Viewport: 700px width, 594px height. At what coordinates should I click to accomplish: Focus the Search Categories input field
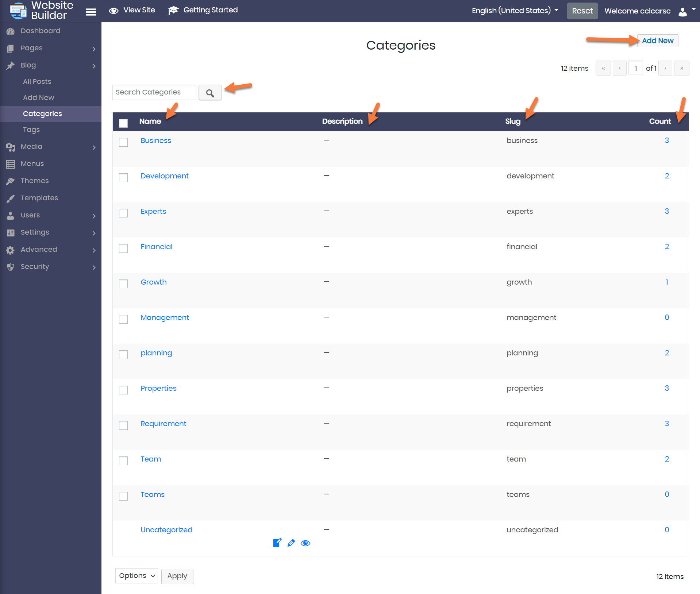point(154,92)
